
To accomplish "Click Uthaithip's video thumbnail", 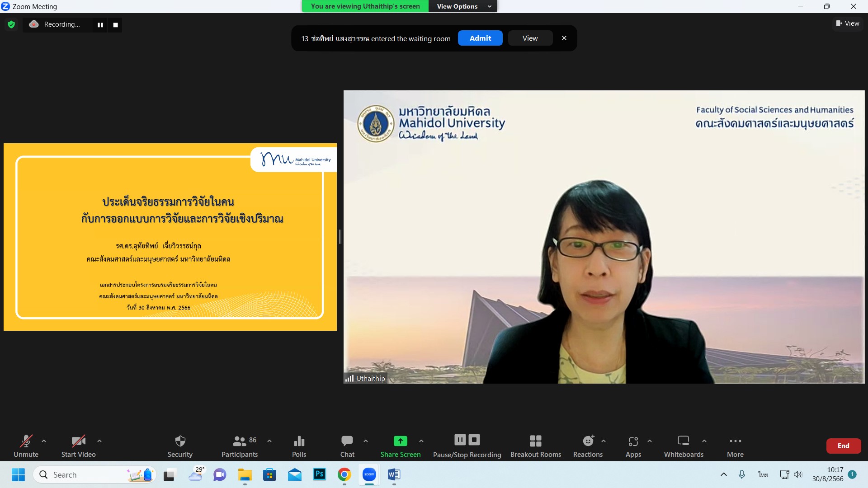I will click(604, 237).
